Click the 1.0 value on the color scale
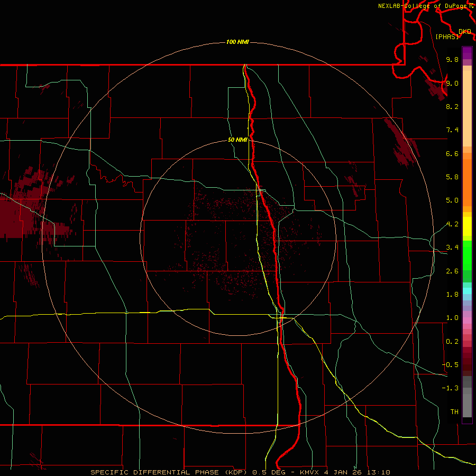This screenshot has width=476, height=476. tap(452, 318)
